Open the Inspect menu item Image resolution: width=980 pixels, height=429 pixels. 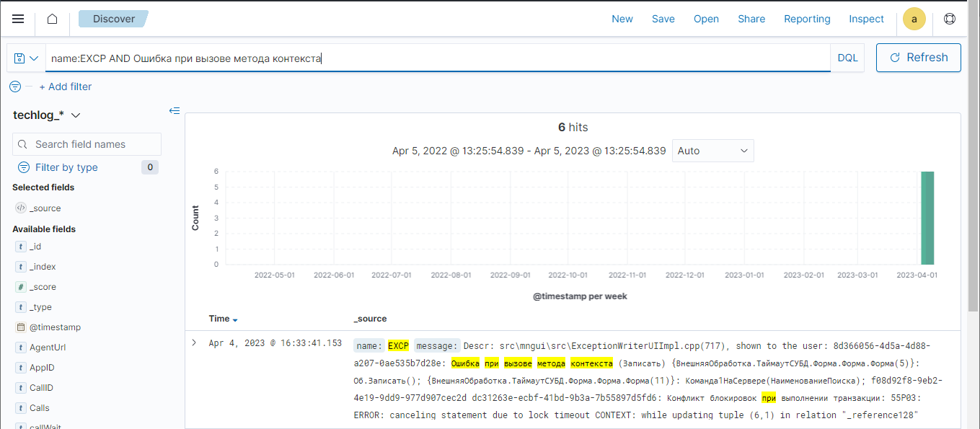pyautogui.click(x=866, y=19)
